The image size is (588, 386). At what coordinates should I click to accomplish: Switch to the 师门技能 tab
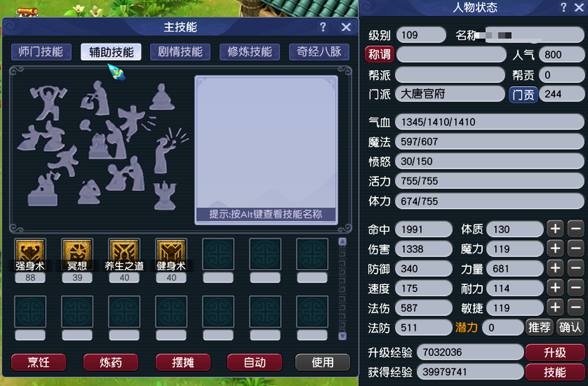41,51
